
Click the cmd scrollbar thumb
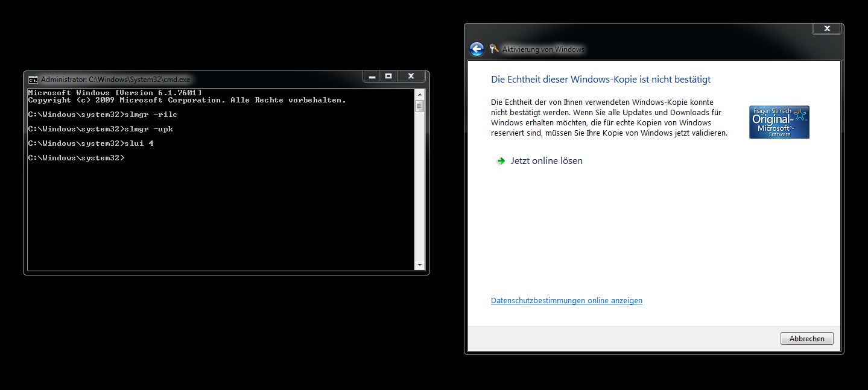coord(420,107)
